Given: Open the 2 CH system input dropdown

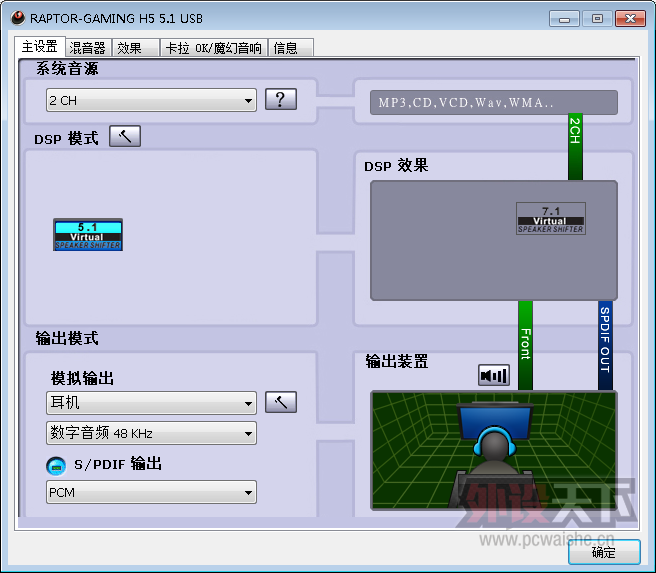Looking at the screenshot, I should 151,100.
